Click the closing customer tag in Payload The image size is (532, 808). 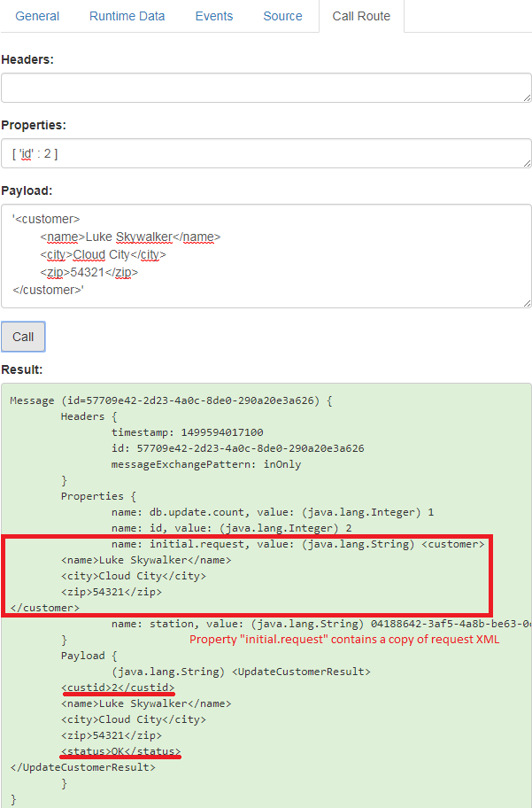(49, 290)
